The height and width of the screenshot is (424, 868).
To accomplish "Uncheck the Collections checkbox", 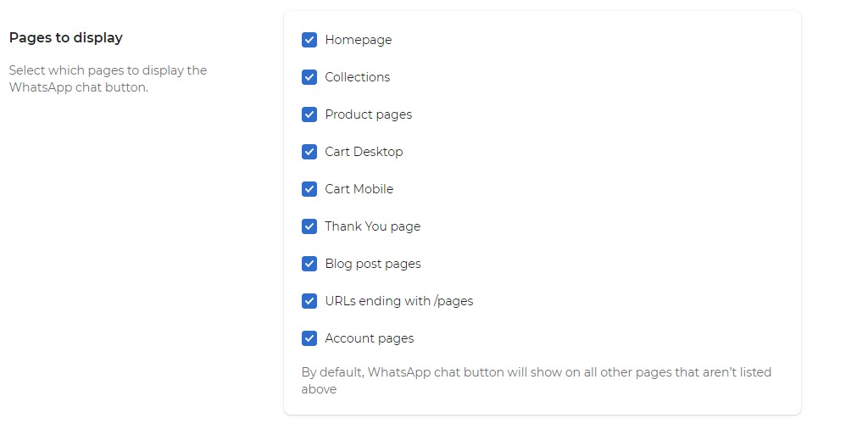I will (x=309, y=77).
